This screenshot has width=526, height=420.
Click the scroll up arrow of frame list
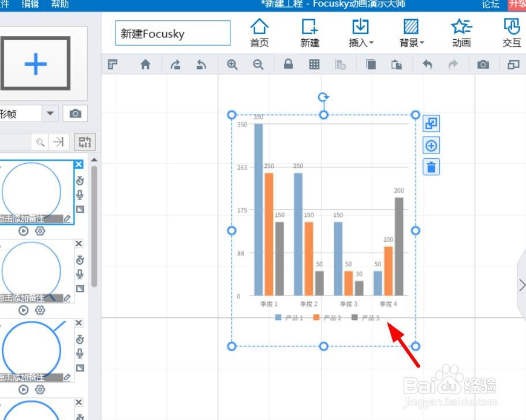pyautogui.click(x=94, y=160)
